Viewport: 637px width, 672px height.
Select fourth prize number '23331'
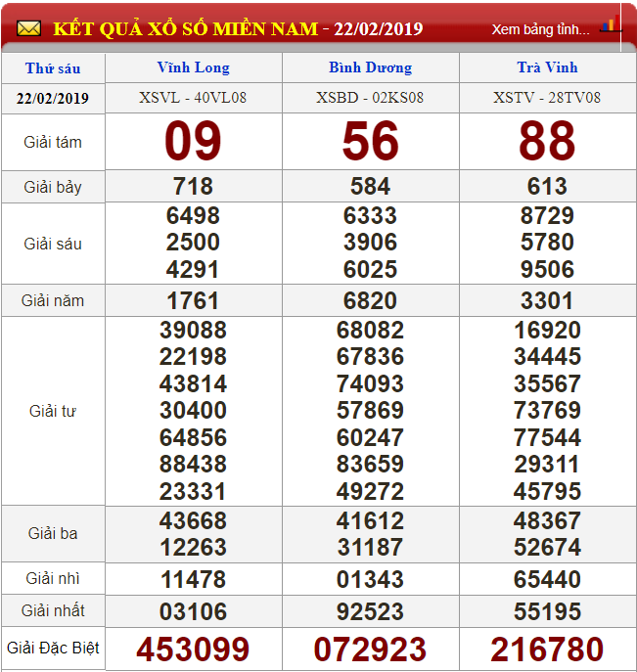click(193, 492)
